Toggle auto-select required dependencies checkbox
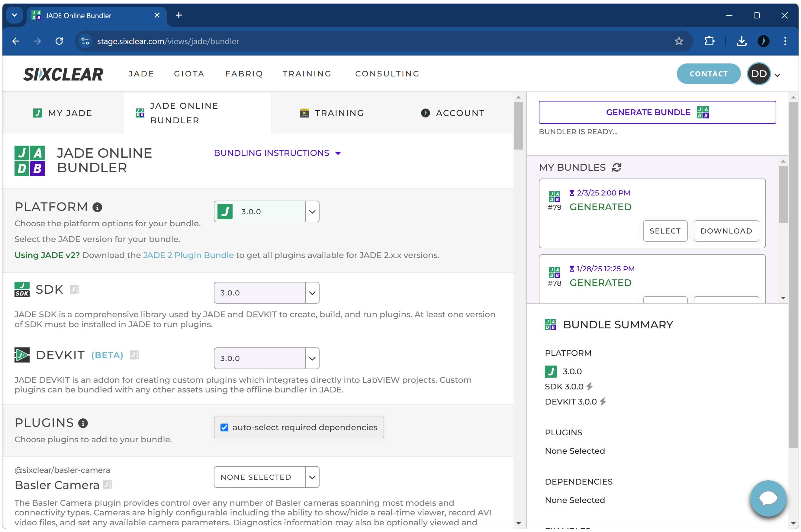The image size is (801, 532). tap(224, 427)
